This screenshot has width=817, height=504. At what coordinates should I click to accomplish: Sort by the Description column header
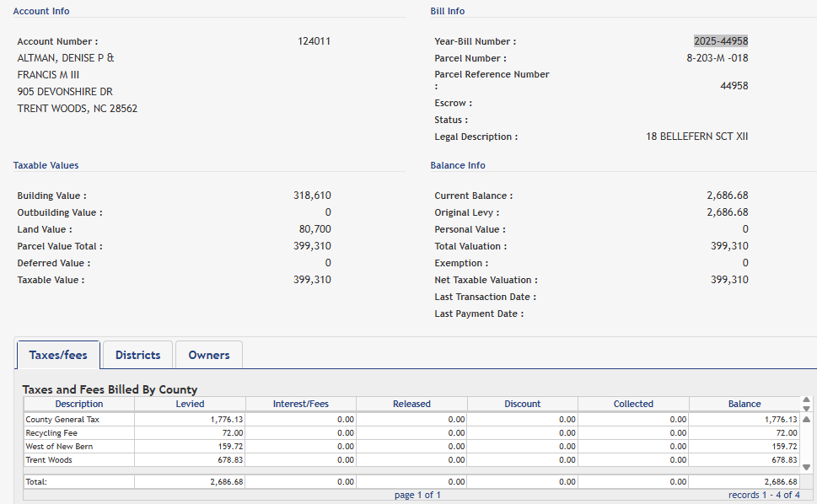pyautogui.click(x=78, y=404)
